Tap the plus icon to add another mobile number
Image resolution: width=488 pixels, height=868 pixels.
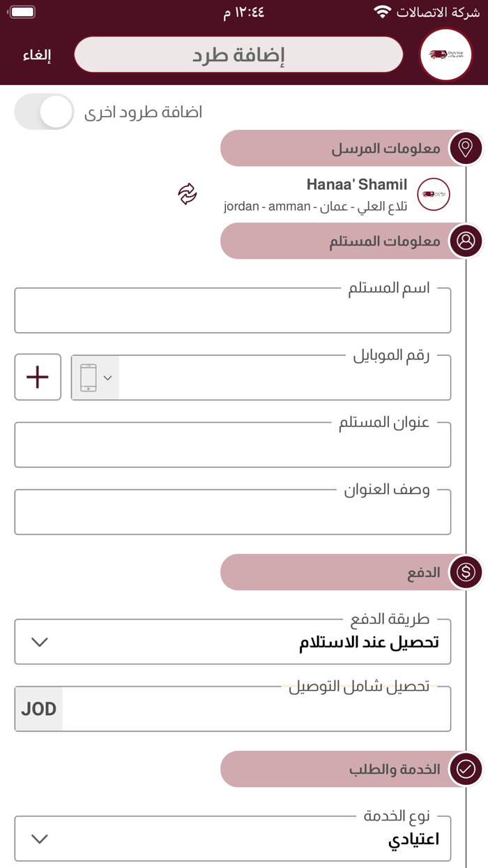pyautogui.click(x=38, y=377)
